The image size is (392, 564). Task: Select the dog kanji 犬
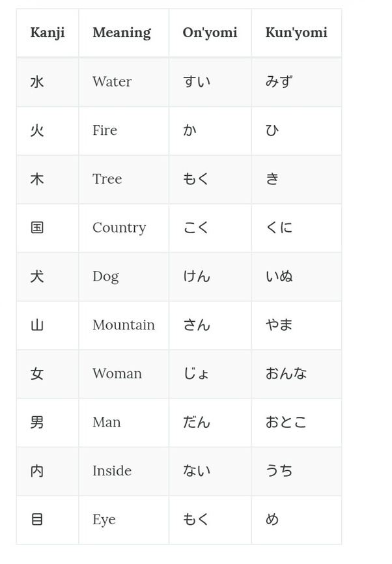click(37, 277)
